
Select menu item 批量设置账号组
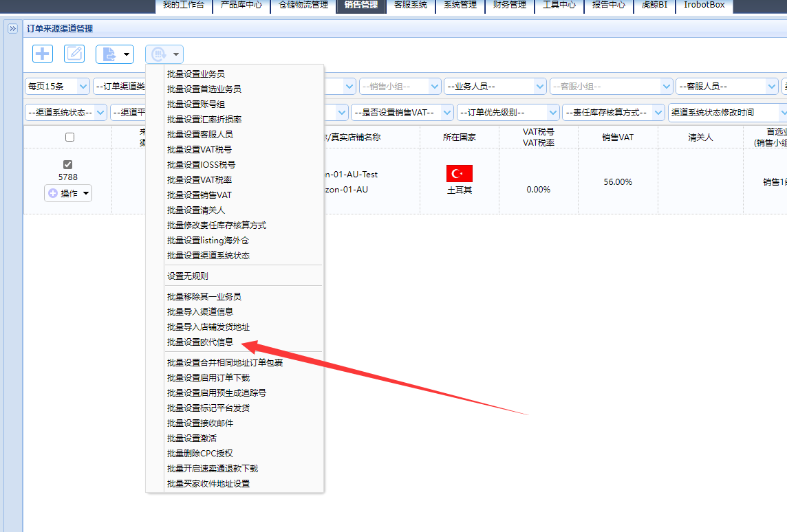click(x=196, y=104)
